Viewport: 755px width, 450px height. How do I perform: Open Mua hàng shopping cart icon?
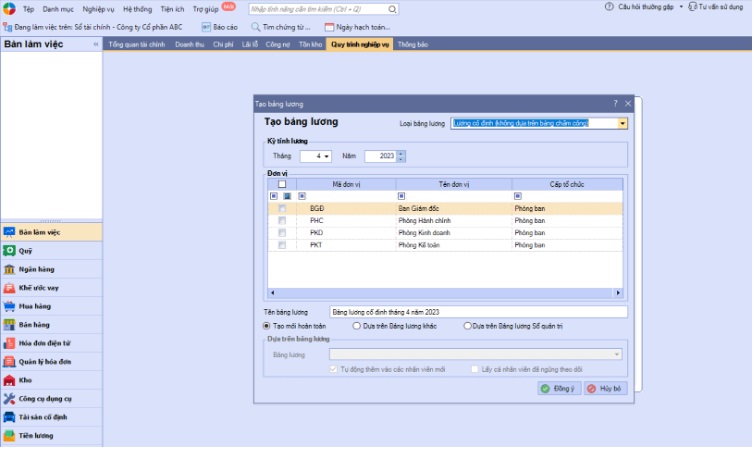10,306
